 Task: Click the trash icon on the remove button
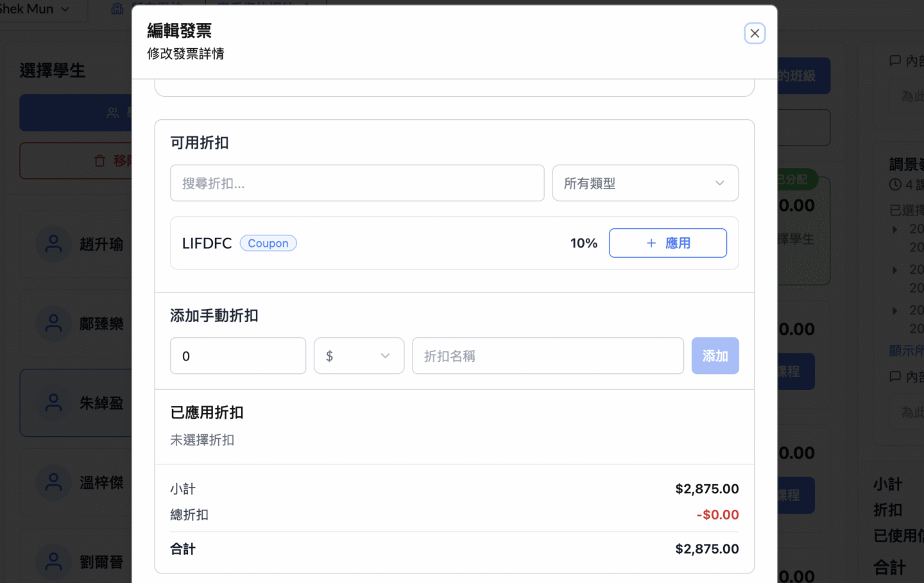tap(99, 161)
